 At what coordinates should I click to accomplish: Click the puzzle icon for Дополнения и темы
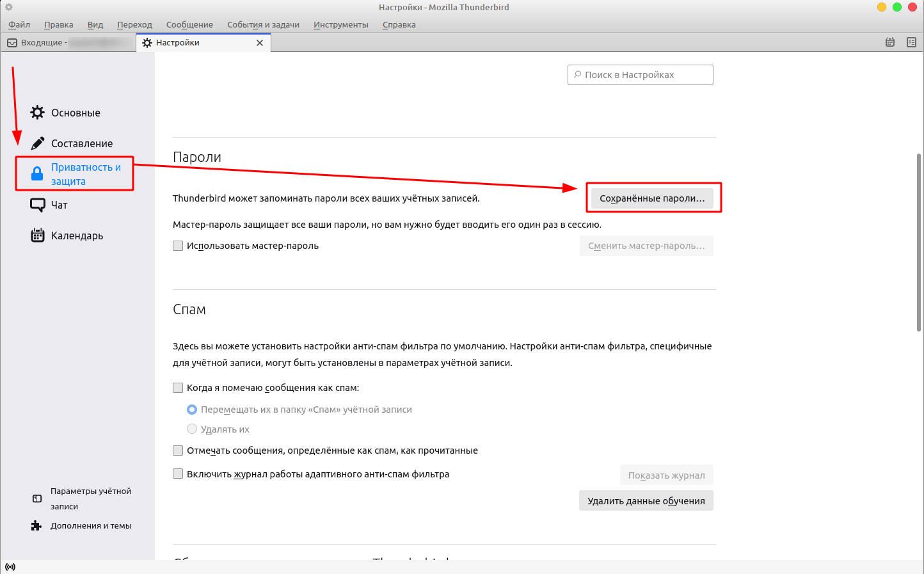tap(36, 525)
